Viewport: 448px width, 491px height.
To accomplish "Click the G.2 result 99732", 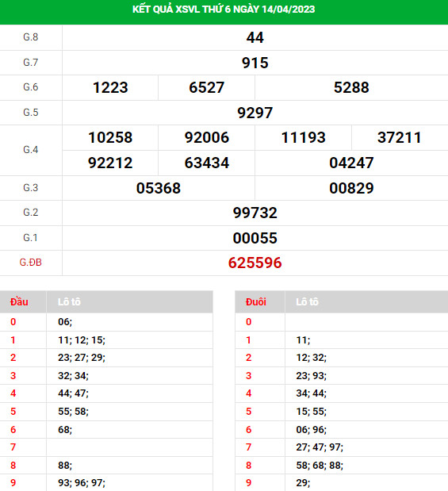I will click(x=255, y=213).
